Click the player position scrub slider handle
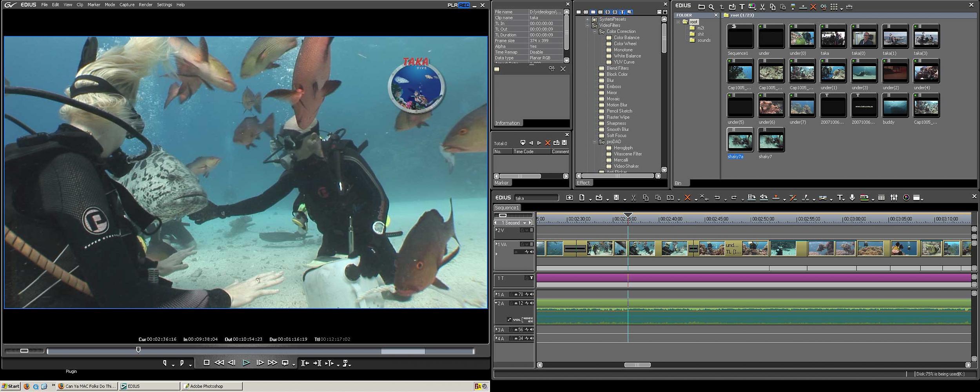The height and width of the screenshot is (392, 980). [138, 350]
